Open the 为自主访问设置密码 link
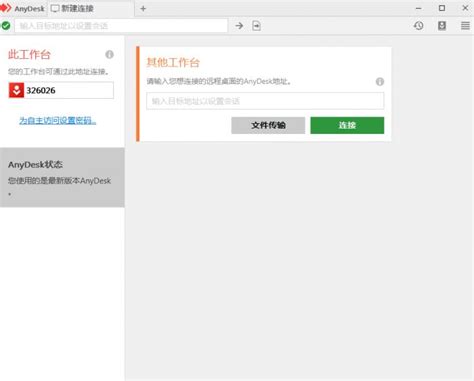The image size is (474, 381). [x=58, y=121]
